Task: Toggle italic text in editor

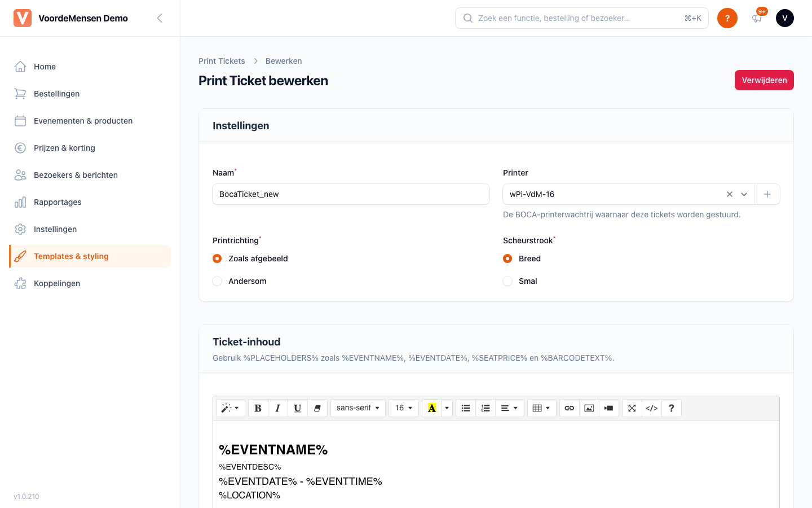Action: pos(277,408)
